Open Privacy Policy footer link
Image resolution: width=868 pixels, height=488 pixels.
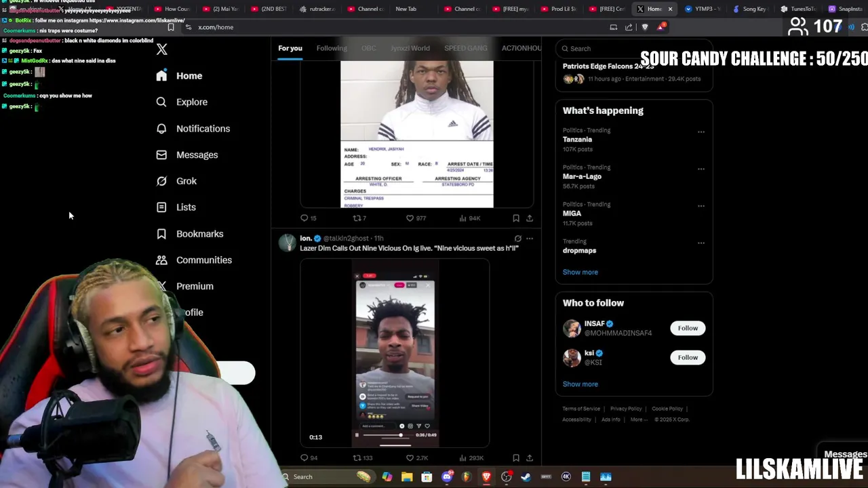point(626,409)
